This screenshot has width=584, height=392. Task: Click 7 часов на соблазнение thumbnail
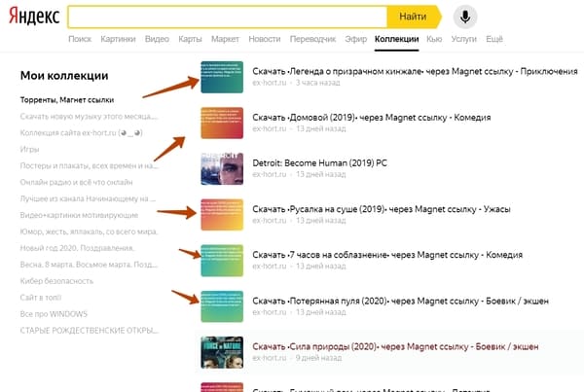222,261
